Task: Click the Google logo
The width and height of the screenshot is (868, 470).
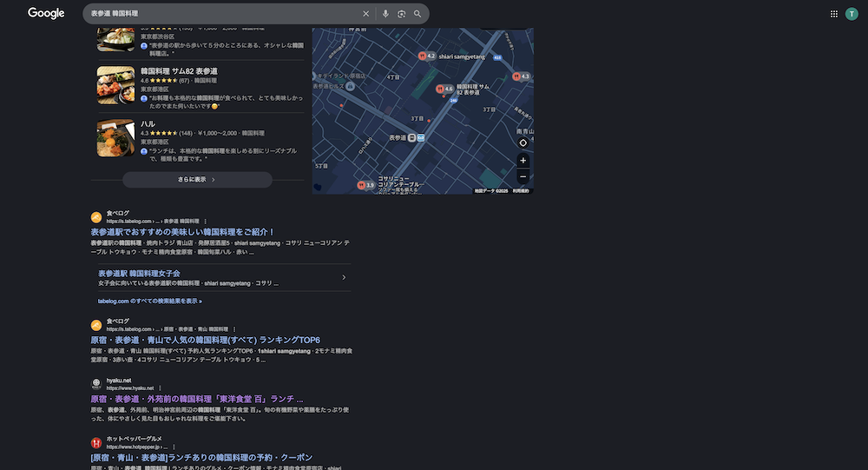Action: point(46,13)
